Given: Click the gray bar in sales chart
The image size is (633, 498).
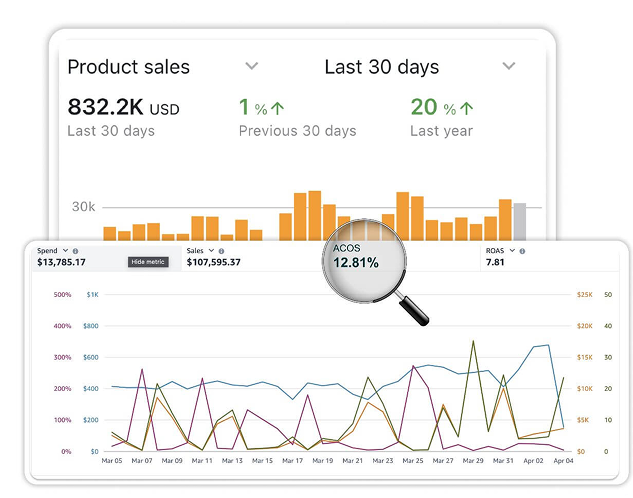Looking at the screenshot, I should (520, 221).
